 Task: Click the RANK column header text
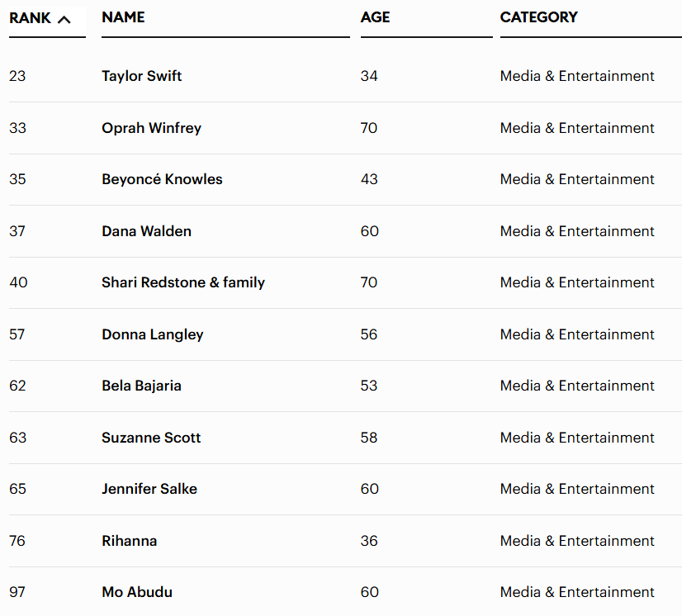(x=30, y=18)
